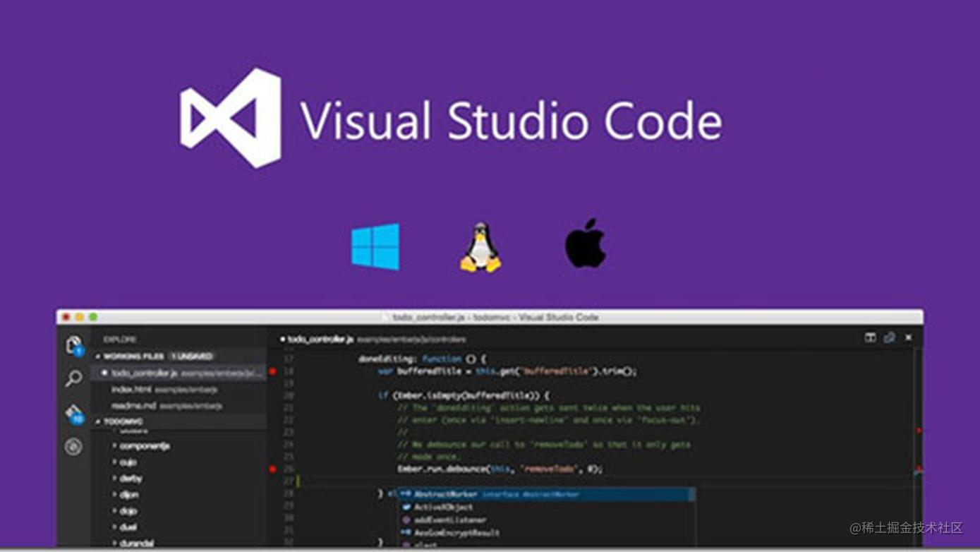Click the 'var bufferedTitle' code line

pyautogui.click(x=507, y=371)
